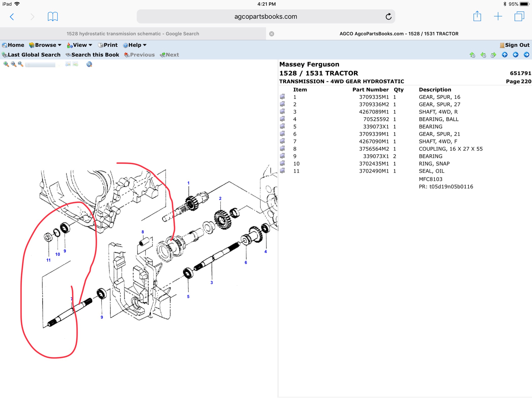Click callout number 8 in diagram
532x399 pixels.
pos(143,232)
